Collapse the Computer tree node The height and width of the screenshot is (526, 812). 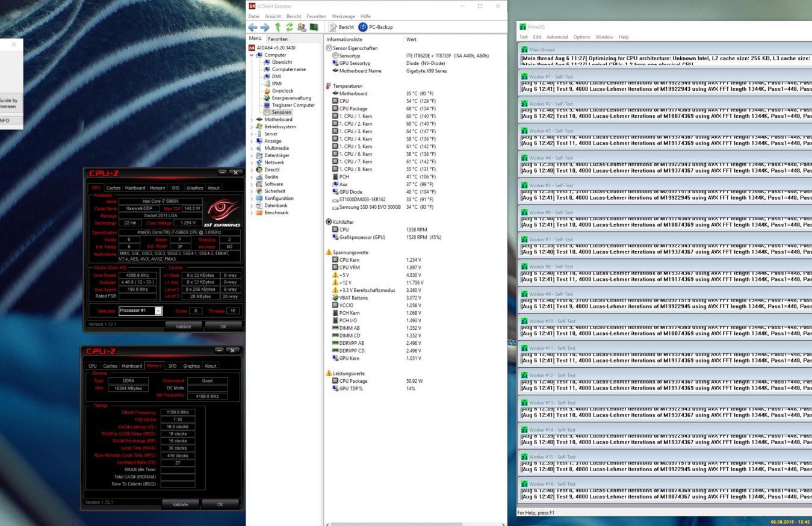pos(252,55)
